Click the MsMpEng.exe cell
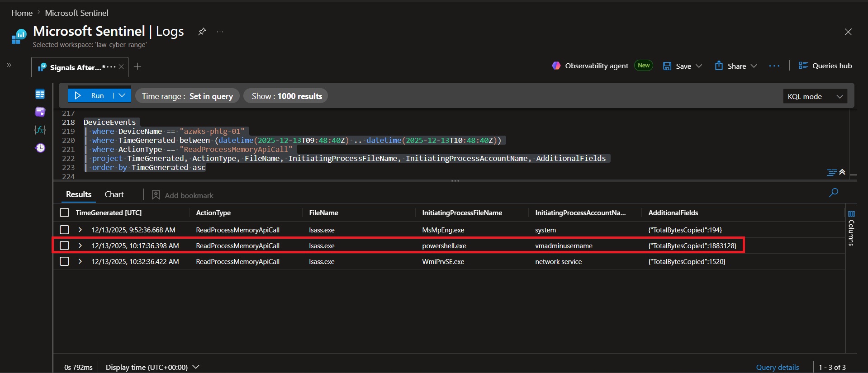 coord(443,230)
